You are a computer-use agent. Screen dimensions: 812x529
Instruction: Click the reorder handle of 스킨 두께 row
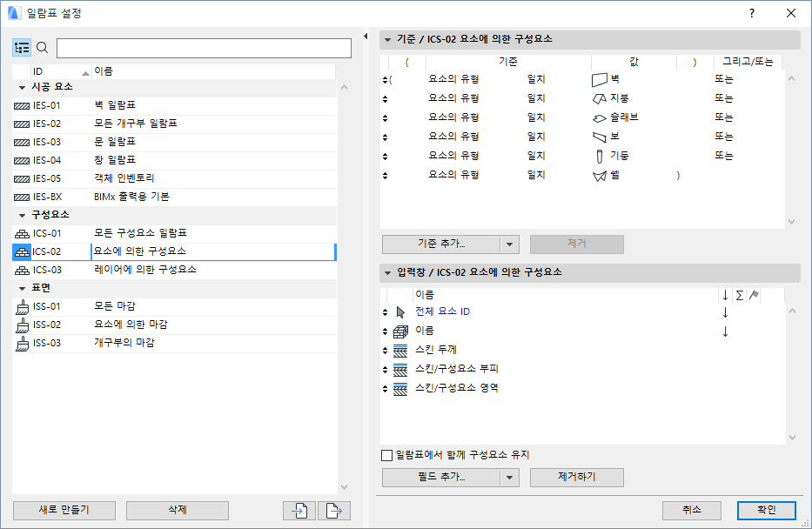pyautogui.click(x=385, y=351)
